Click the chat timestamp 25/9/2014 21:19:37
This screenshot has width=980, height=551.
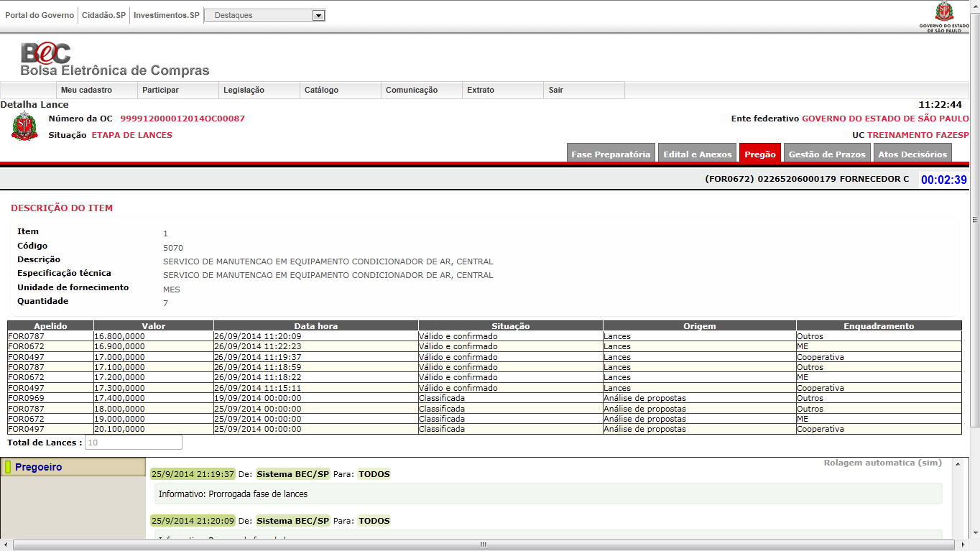point(193,474)
